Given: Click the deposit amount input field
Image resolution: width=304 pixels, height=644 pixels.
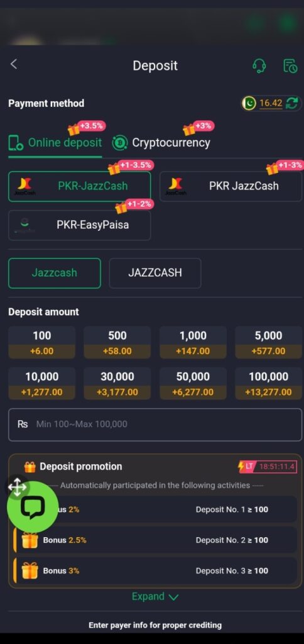Looking at the screenshot, I should coord(155,425).
